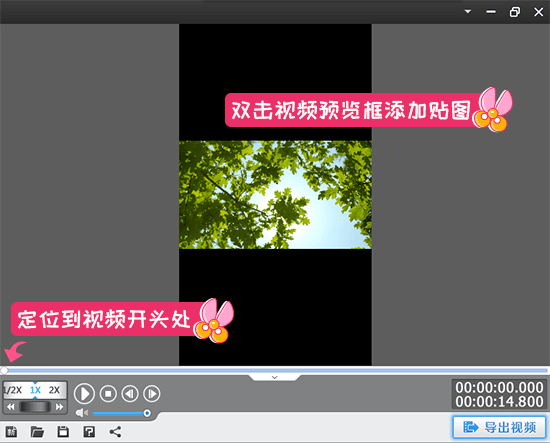Minimize the editor window

click(x=491, y=12)
